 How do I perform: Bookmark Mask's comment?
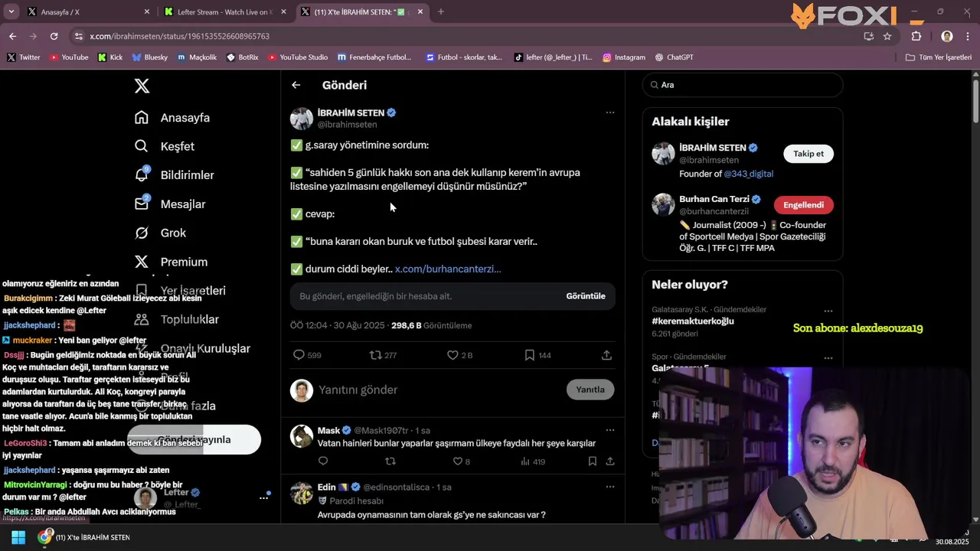click(593, 461)
